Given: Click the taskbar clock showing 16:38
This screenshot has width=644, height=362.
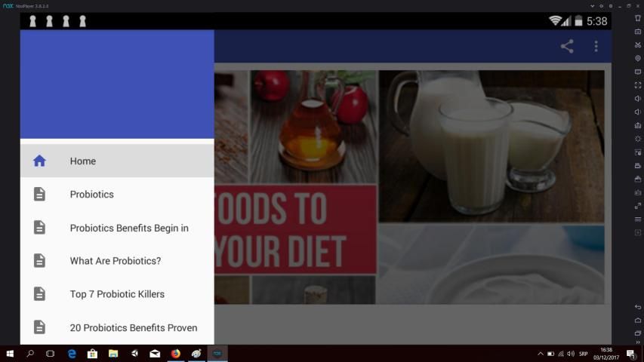Looking at the screenshot, I should click(x=605, y=353).
